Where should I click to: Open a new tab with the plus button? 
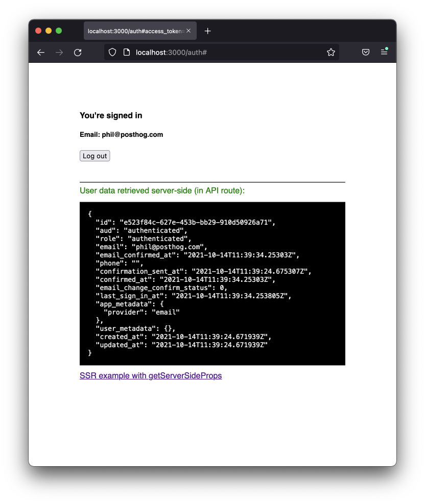pyautogui.click(x=207, y=31)
